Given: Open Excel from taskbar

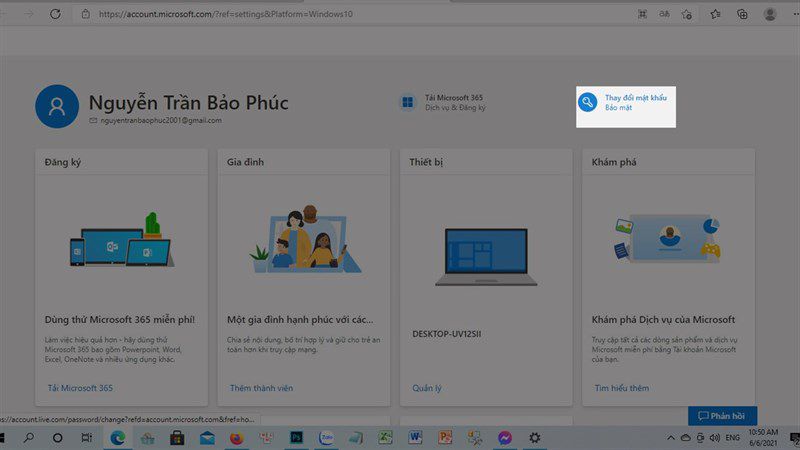Looking at the screenshot, I should pyautogui.click(x=385, y=438).
